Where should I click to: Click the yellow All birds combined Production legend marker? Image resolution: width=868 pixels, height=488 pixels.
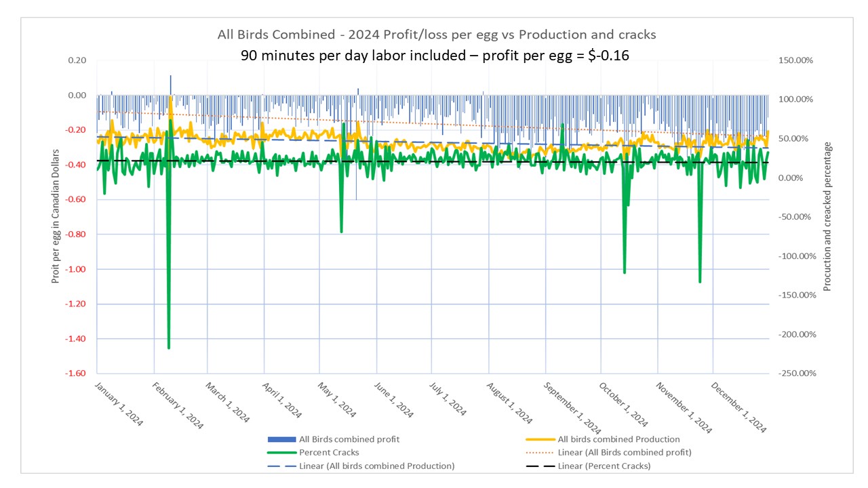coord(539,439)
